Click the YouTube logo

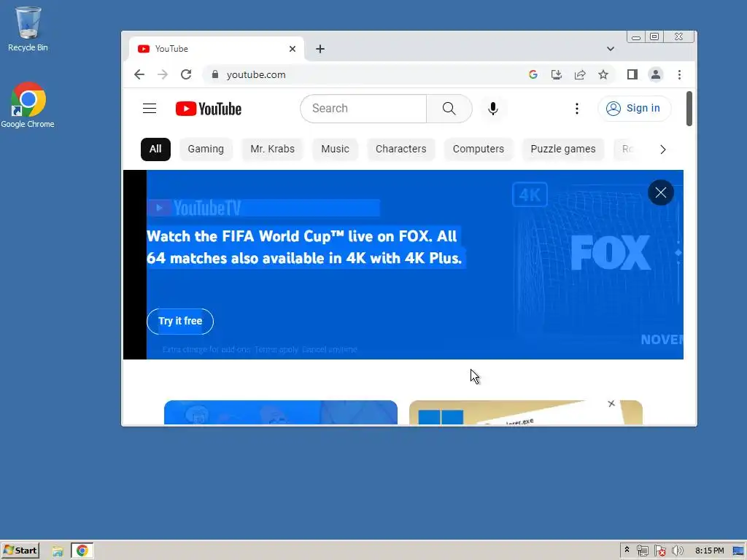coord(208,109)
